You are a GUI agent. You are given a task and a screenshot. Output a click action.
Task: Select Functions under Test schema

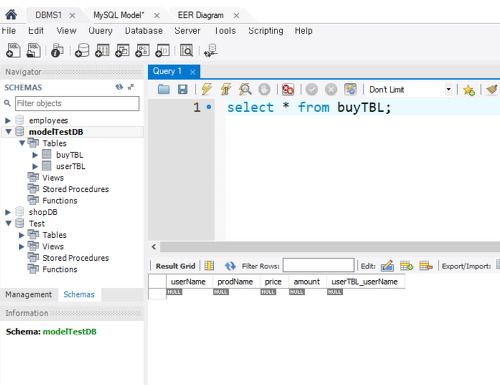point(60,269)
